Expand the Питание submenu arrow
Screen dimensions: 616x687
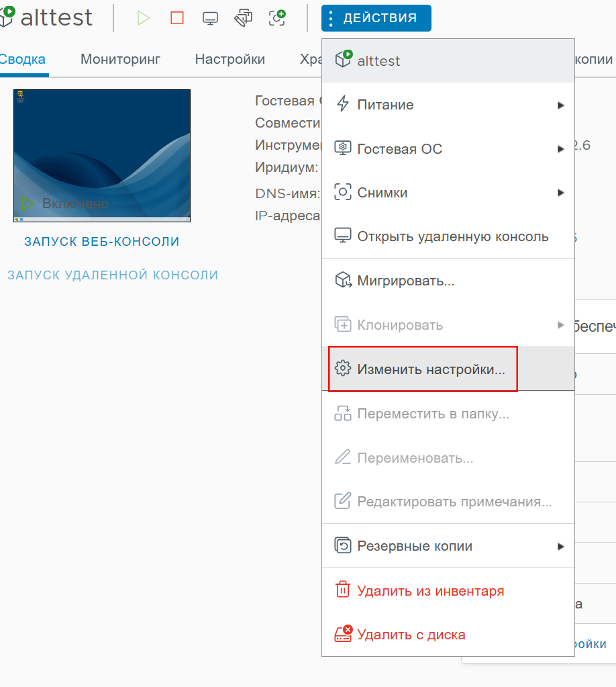pos(560,105)
